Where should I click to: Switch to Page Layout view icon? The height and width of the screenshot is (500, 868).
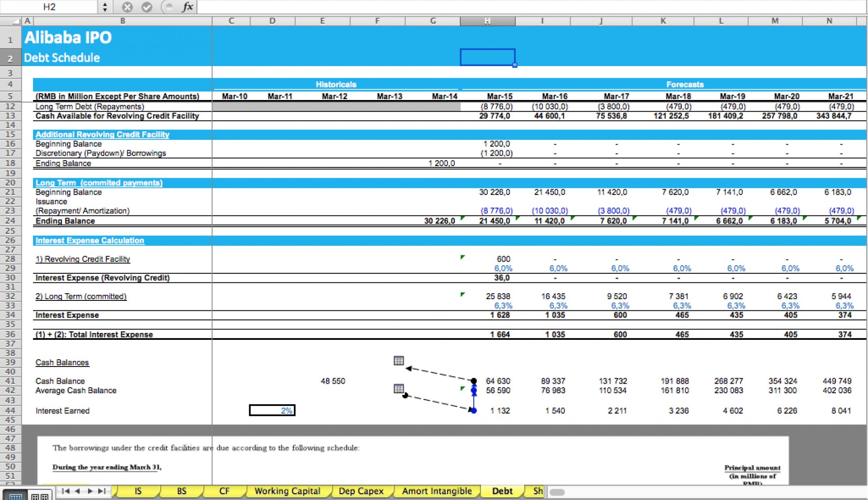[40, 496]
